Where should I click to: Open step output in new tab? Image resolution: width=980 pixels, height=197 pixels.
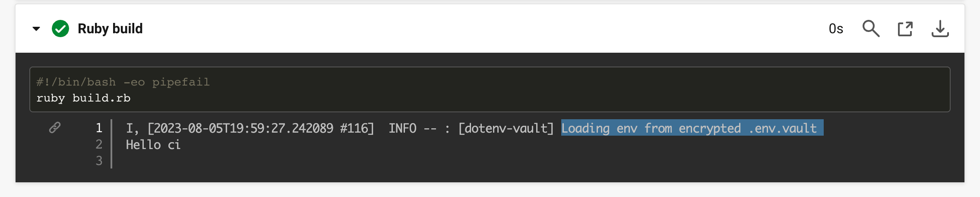(x=905, y=29)
